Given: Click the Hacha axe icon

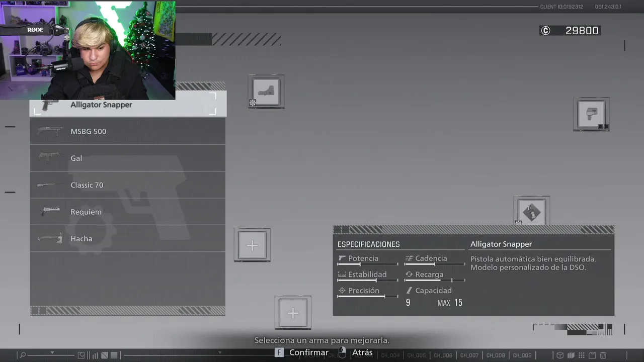Looking at the screenshot, I should pos(50,238).
